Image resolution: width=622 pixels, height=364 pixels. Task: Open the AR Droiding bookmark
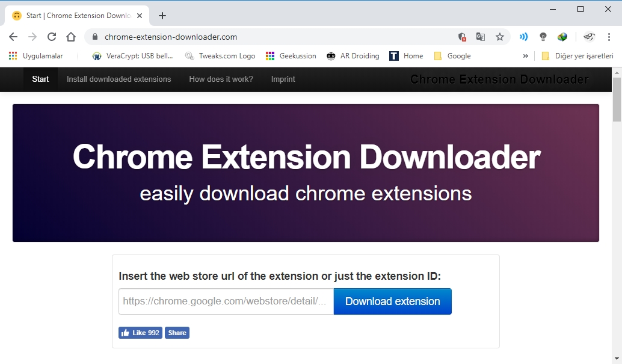[353, 56]
